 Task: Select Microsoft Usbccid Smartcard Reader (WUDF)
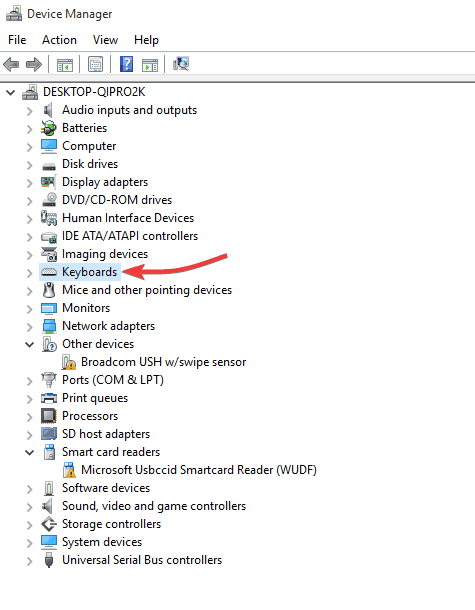pos(199,470)
